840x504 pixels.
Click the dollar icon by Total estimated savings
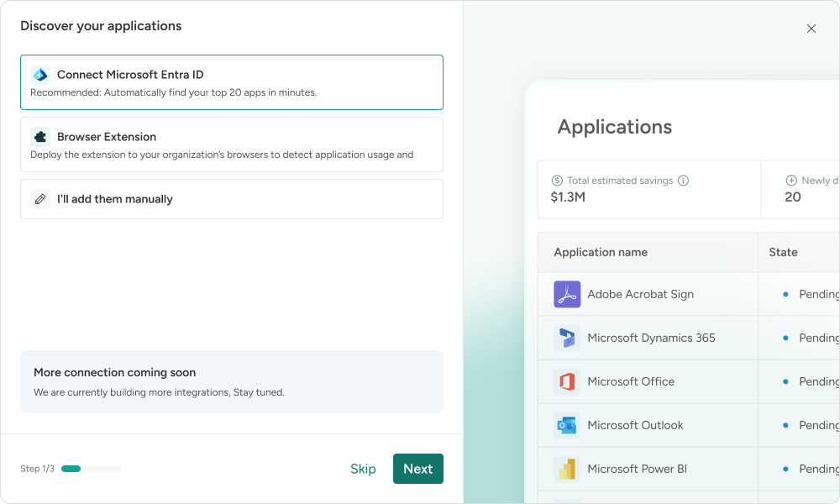(x=557, y=181)
